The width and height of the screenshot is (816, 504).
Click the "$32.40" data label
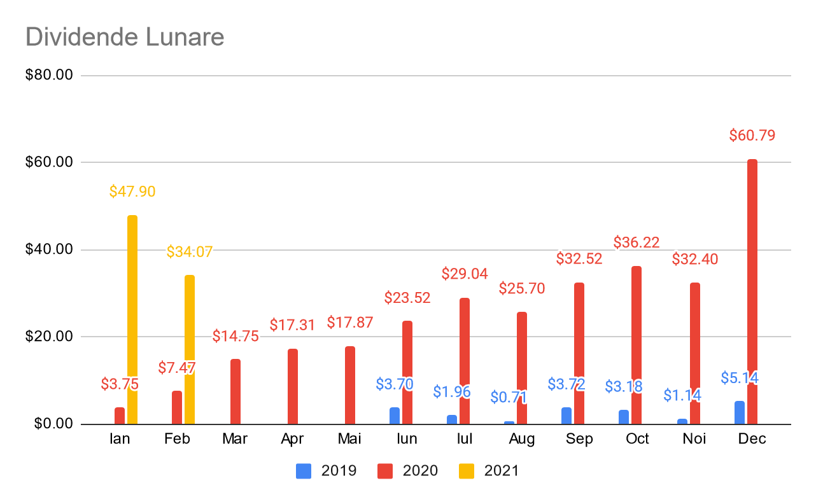click(x=695, y=259)
